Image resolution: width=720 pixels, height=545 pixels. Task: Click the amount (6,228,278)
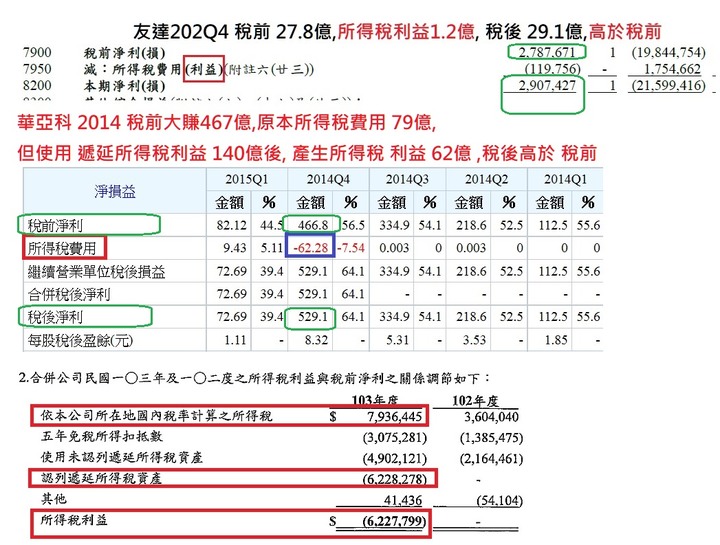pyautogui.click(x=395, y=480)
